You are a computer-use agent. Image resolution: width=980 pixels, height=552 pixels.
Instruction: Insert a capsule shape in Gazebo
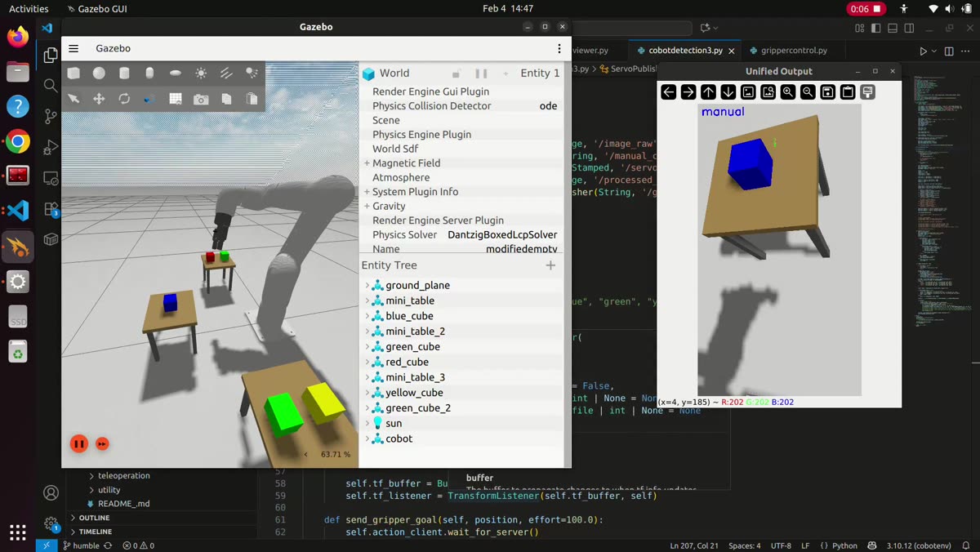click(149, 73)
